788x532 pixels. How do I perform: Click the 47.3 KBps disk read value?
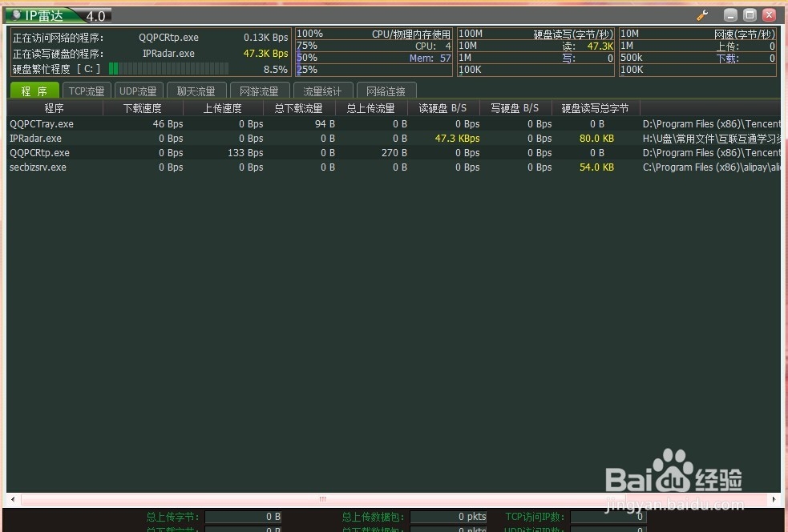click(x=457, y=138)
